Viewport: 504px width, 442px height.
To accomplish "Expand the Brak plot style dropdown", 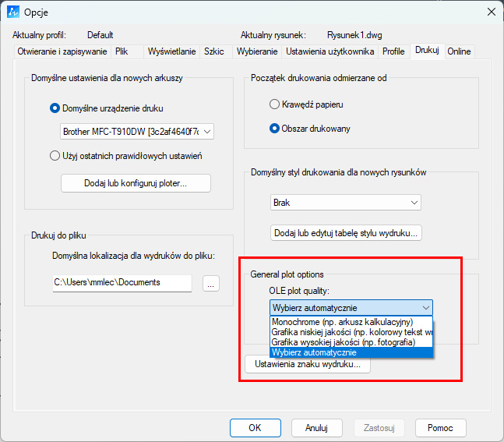I will (346, 203).
